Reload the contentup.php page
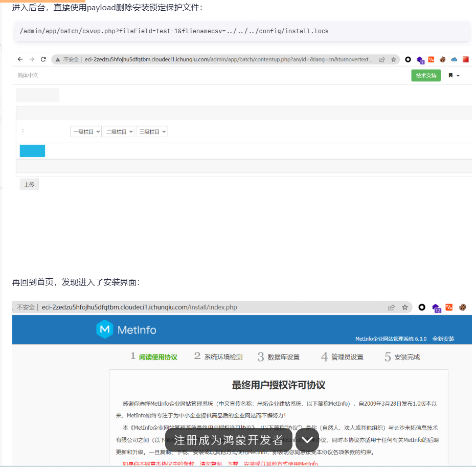This screenshot has height=467, width=476. (43, 59)
